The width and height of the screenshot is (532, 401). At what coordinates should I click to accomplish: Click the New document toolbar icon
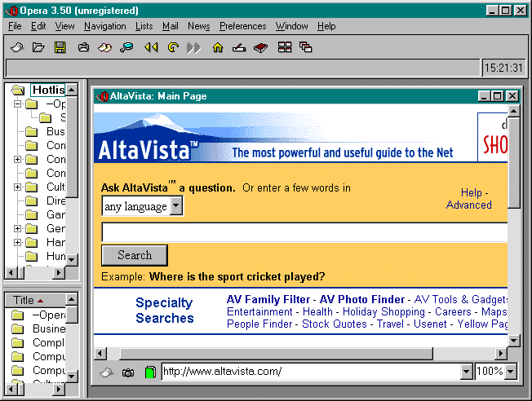(17, 47)
